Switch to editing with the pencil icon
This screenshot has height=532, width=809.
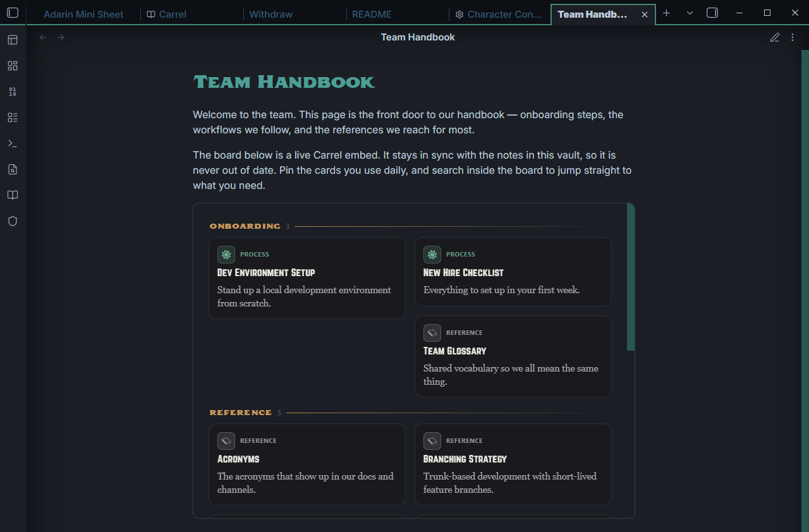[x=775, y=37]
